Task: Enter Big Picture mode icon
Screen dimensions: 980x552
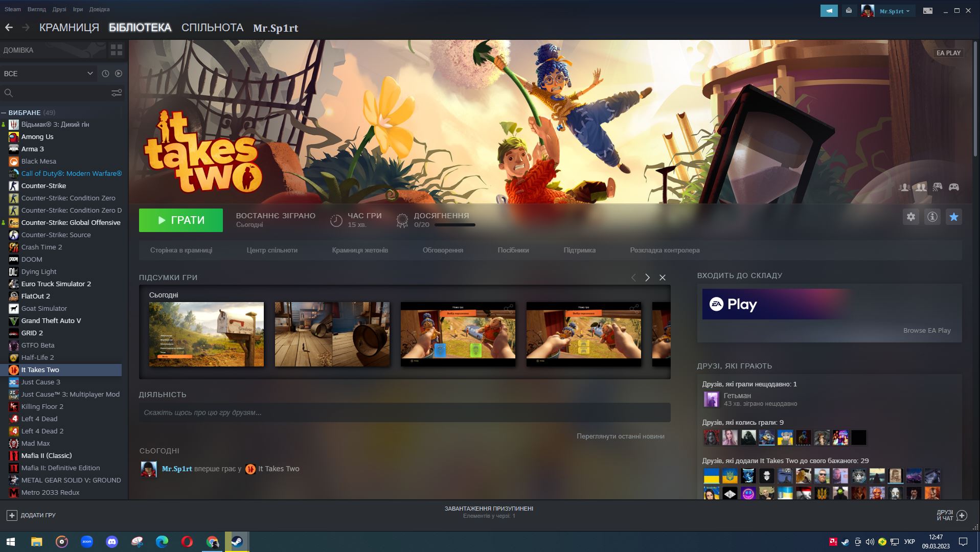Action: coord(927,11)
